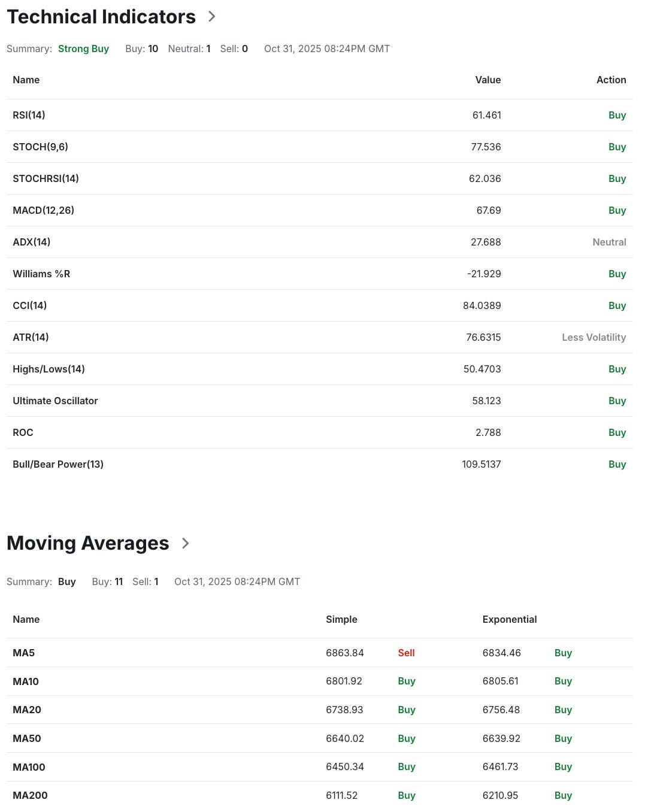
Task: Click the Simple column header
Action: click(341, 619)
